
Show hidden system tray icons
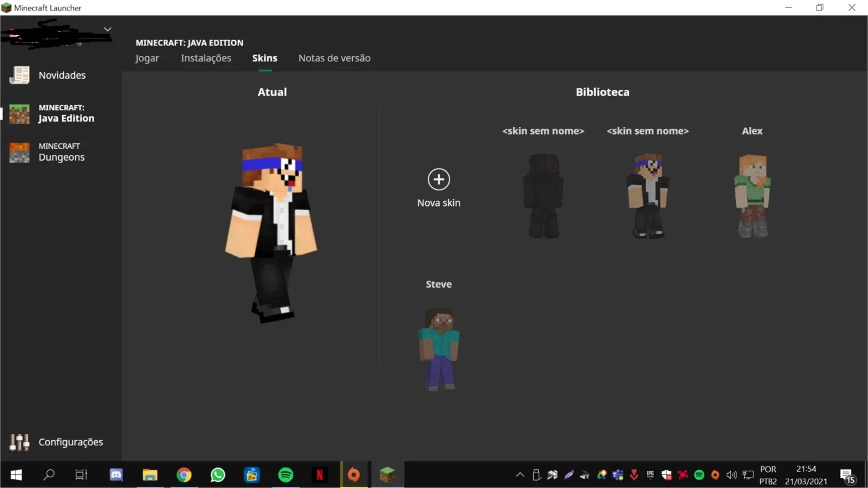point(520,475)
